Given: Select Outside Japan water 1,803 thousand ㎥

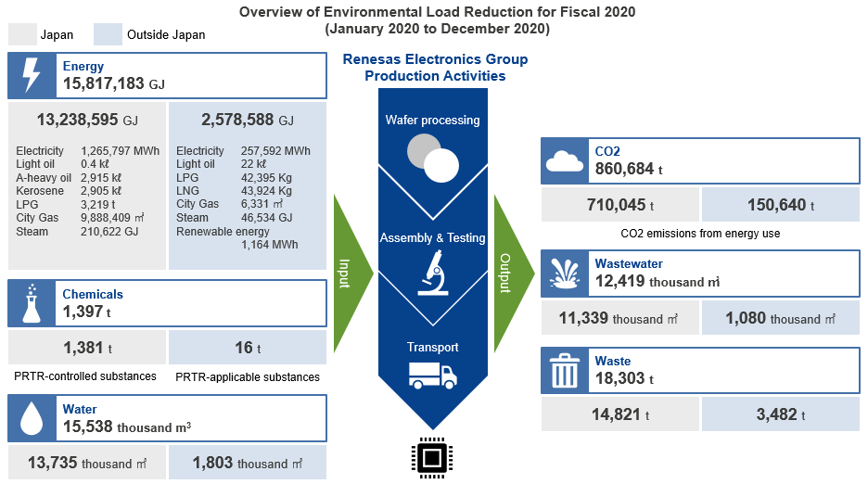Looking at the screenshot, I should point(248,463).
